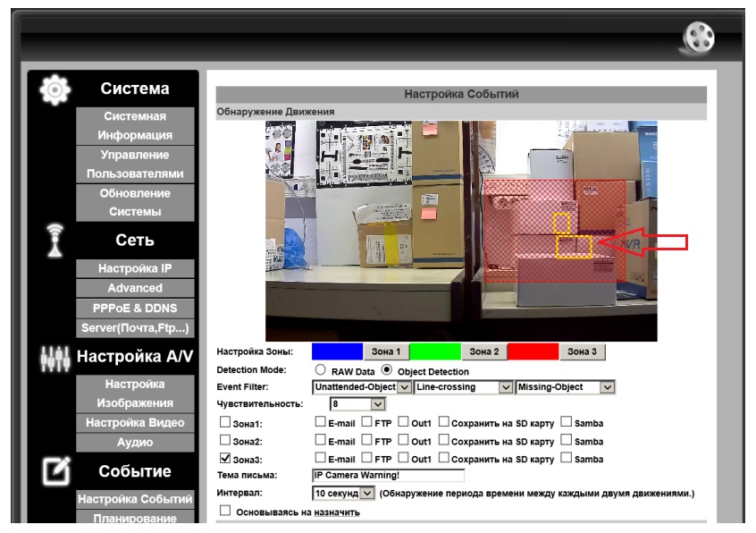Screen dimensions: 756x533
Task: Click the Зона 3 button
Action: point(582,351)
